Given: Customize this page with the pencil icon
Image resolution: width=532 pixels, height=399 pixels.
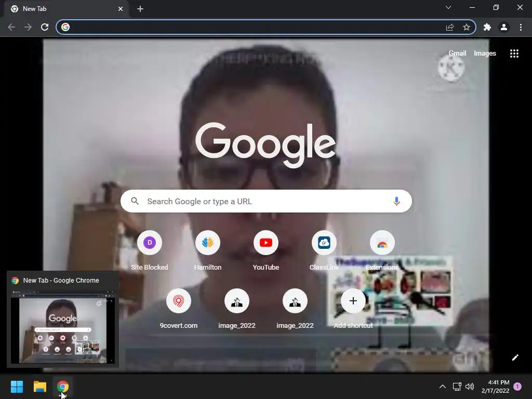Looking at the screenshot, I should tap(515, 357).
